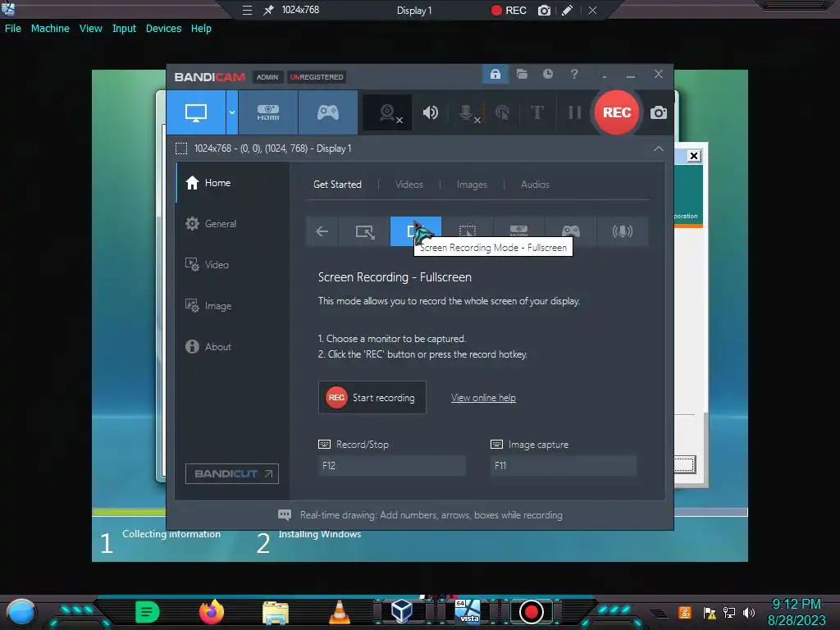Open the Help menu in VirtualBox
The width and height of the screenshot is (840, 630).
click(x=201, y=29)
